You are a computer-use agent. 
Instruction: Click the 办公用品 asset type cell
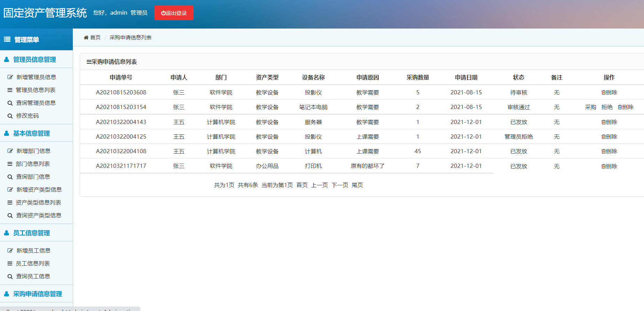[x=267, y=166]
